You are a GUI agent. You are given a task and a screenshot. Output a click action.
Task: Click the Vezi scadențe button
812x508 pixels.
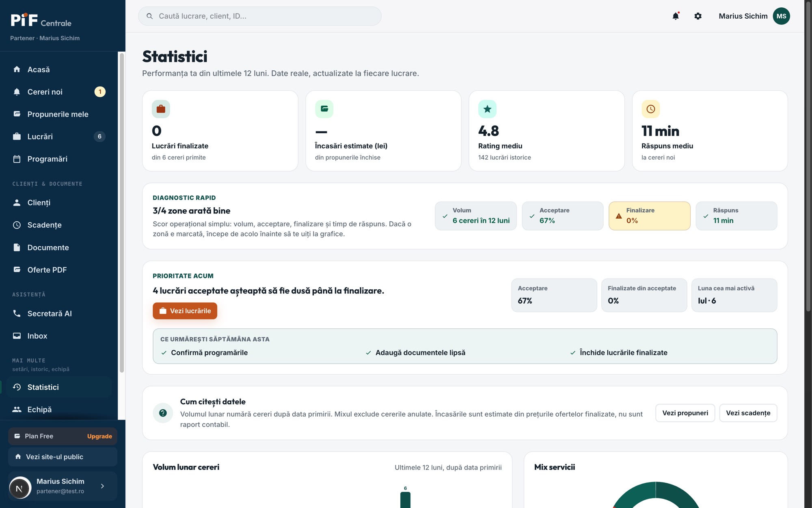click(x=748, y=413)
